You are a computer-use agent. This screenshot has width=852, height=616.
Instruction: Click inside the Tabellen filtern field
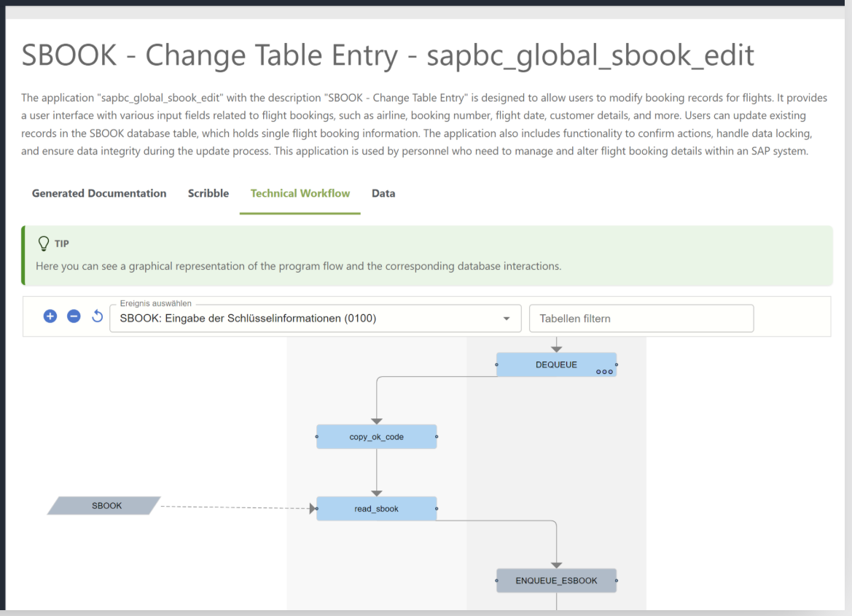tap(641, 318)
